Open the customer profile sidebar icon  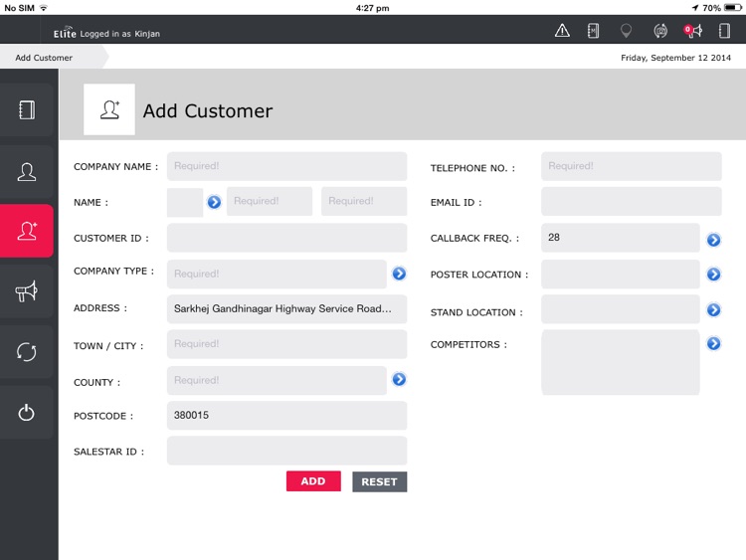(27, 171)
